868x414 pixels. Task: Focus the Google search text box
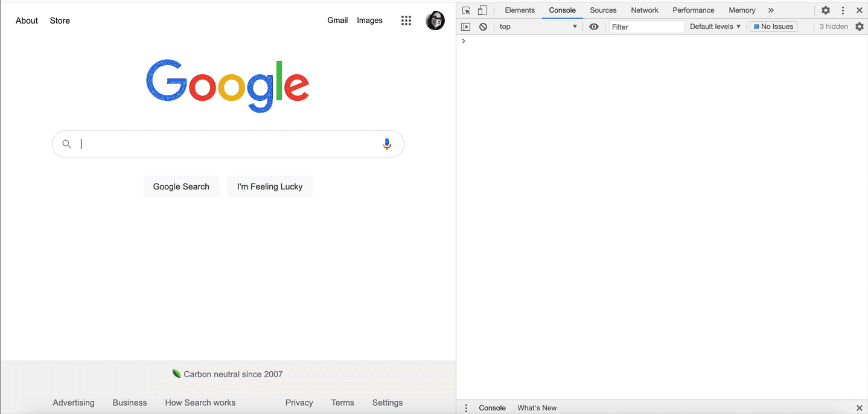coord(228,144)
